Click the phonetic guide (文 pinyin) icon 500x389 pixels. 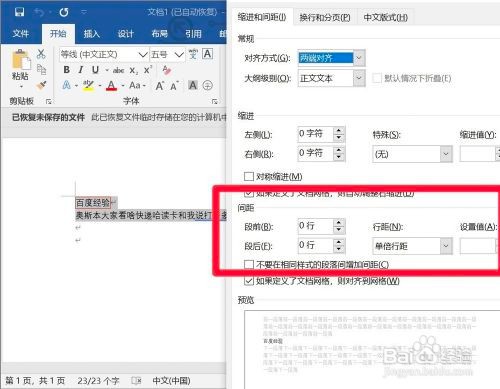(x=193, y=54)
